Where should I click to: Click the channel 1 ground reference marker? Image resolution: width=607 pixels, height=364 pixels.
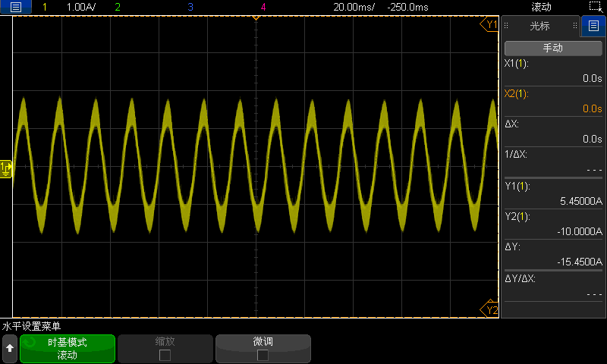[x=6, y=168]
